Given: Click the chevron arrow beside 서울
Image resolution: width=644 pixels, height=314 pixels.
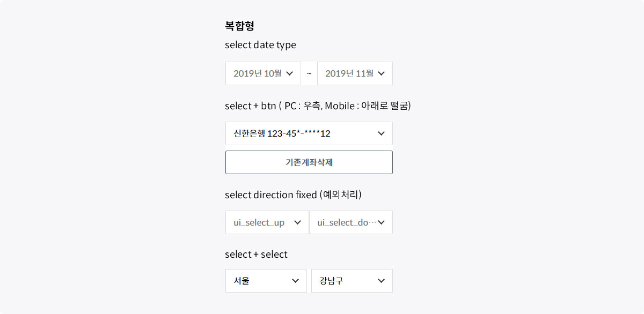Looking at the screenshot, I should pos(295,281).
